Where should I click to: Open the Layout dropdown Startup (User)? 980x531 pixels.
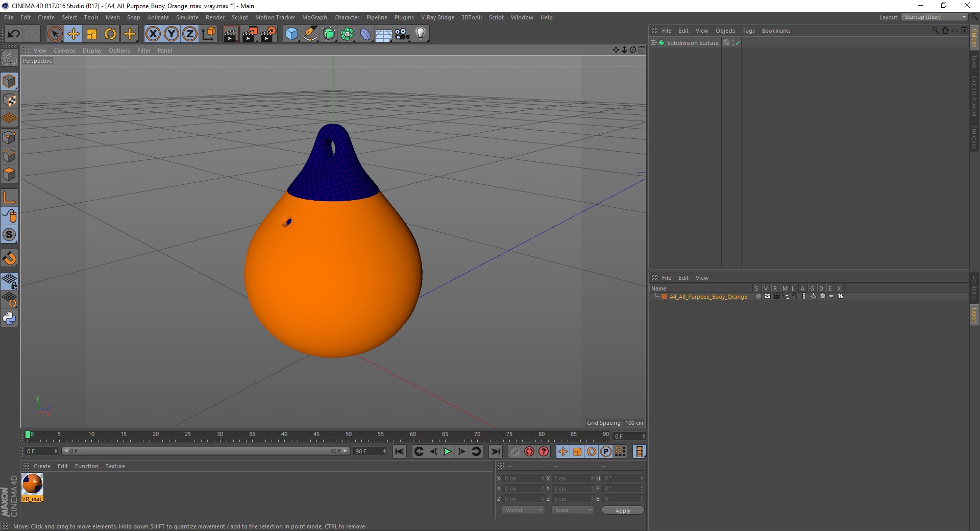click(x=935, y=17)
